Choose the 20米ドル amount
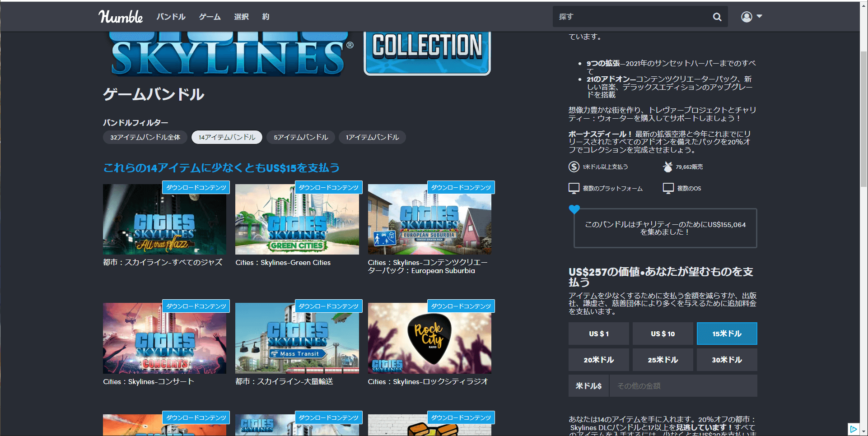868x436 pixels. [x=598, y=360]
